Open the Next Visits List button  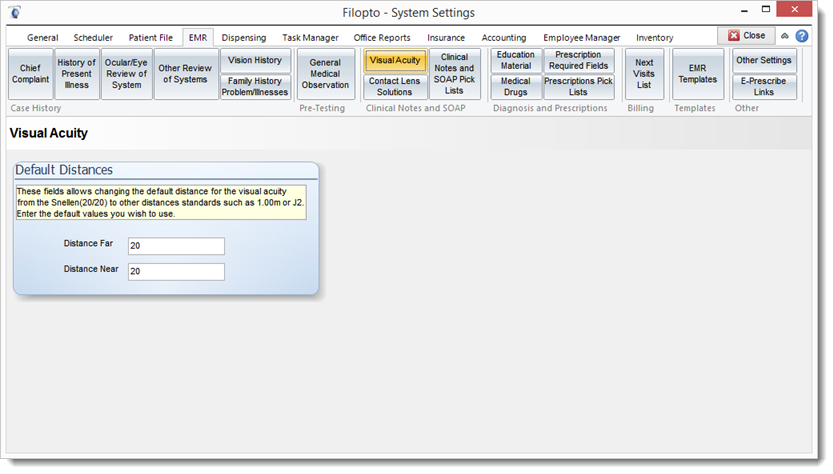(644, 74)
